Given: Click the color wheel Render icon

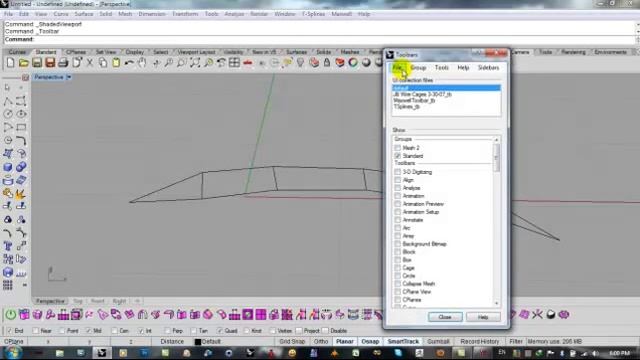Looking at the screenshot, I should pos(353,63).
